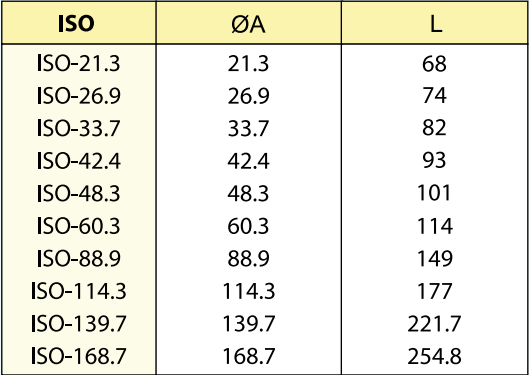Select the ISO-42.4 row label

[79, 161]
